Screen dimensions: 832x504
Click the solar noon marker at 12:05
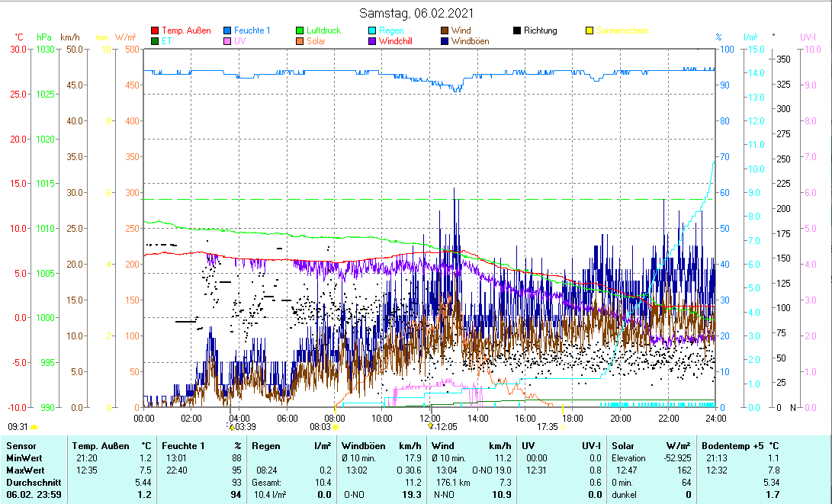coord(432,427)
